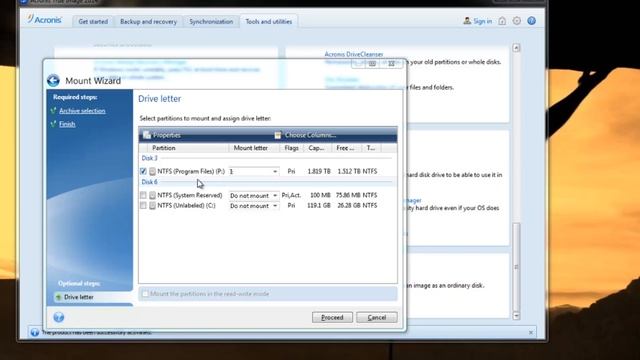640x360 pixels.
Task: Click the main window scrollbar up arrow
Action: [x=516, y=48]
